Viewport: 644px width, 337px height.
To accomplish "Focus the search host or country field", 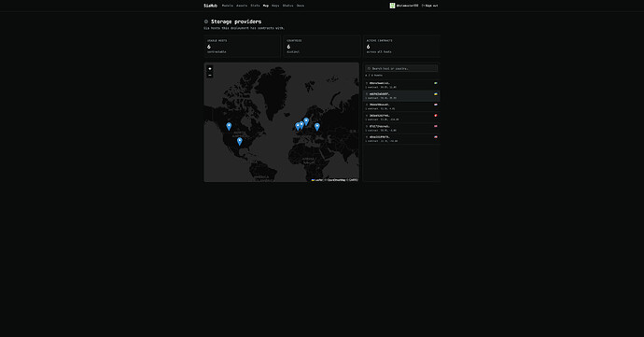I will (x=401, y=69).
